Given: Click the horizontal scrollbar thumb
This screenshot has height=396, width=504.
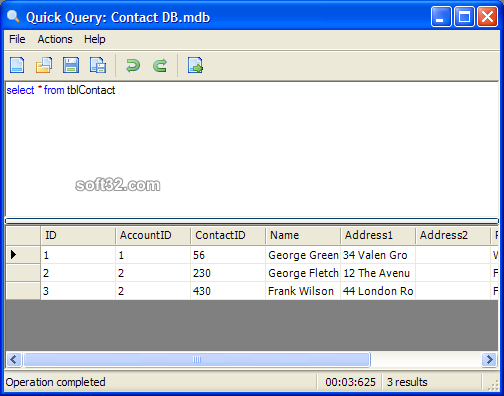Looking at the screenshot, I should (197, 360).
